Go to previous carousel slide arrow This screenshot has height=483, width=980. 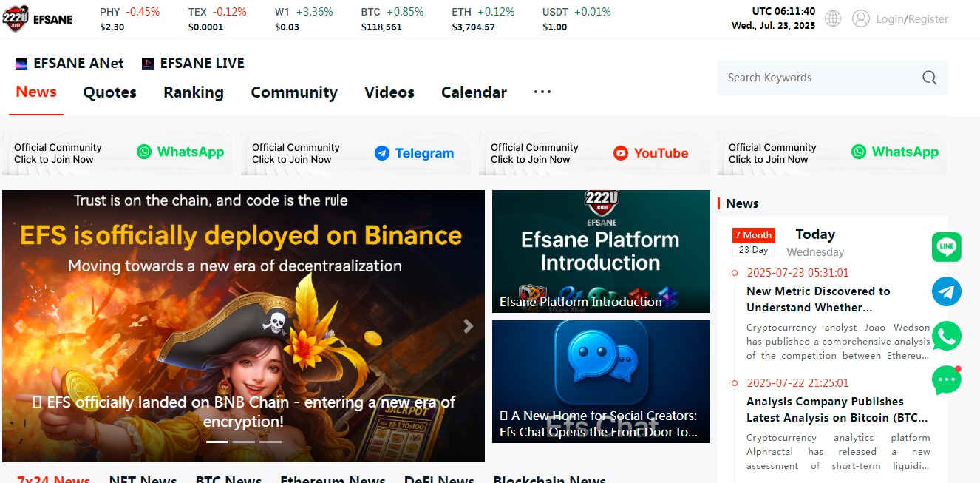19,326
